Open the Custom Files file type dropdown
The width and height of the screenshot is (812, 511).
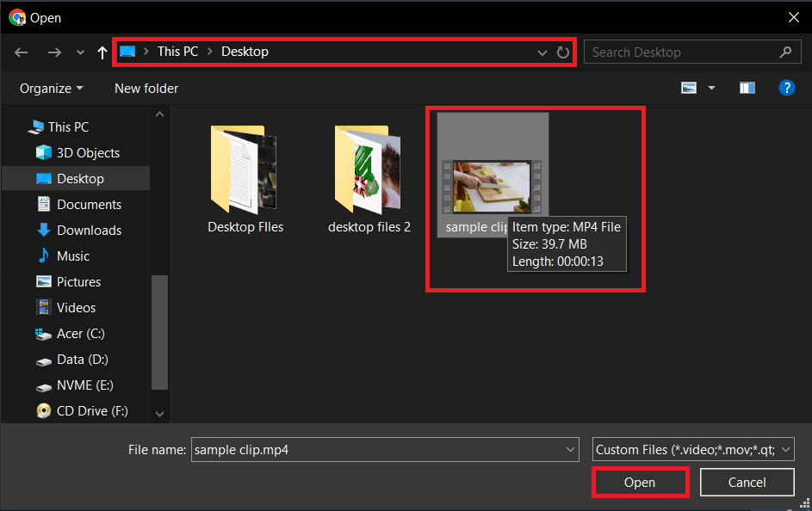(x=692, y=449)
